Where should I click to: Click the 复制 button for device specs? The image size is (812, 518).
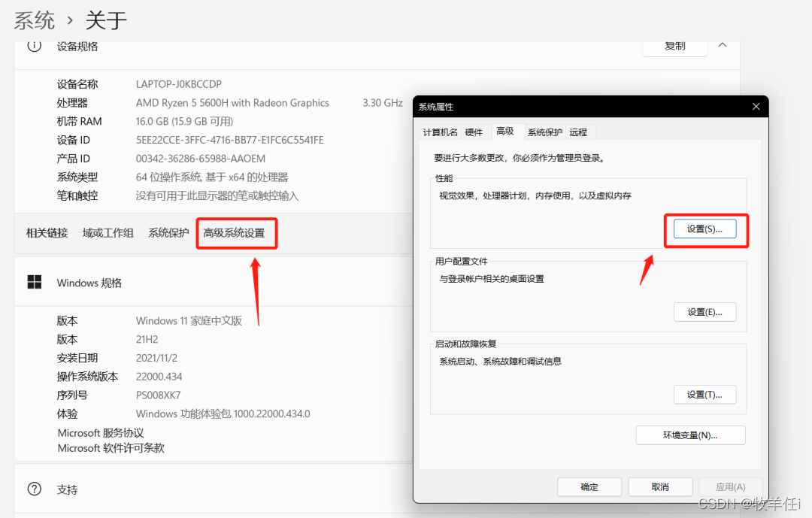(674, 47)
